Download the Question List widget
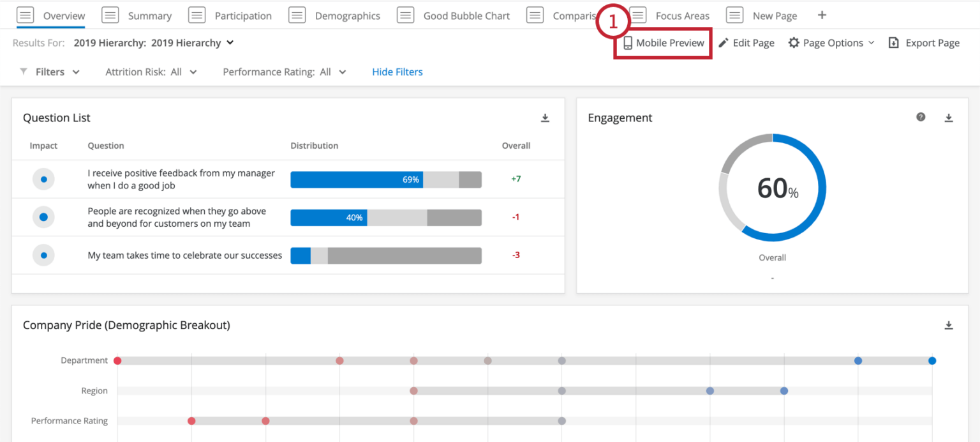 pyautogui.click(x=545, y=118)
